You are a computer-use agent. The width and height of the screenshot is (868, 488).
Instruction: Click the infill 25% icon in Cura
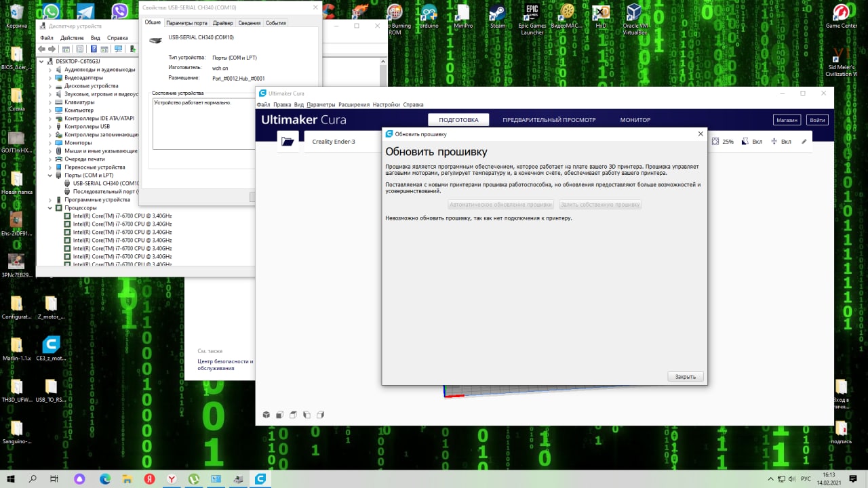[715, 142]
